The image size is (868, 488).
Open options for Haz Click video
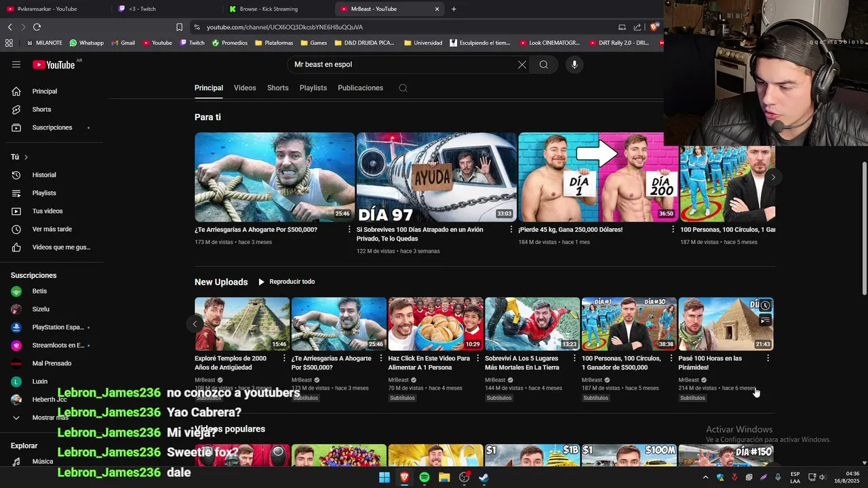click(x=477, y=359)
